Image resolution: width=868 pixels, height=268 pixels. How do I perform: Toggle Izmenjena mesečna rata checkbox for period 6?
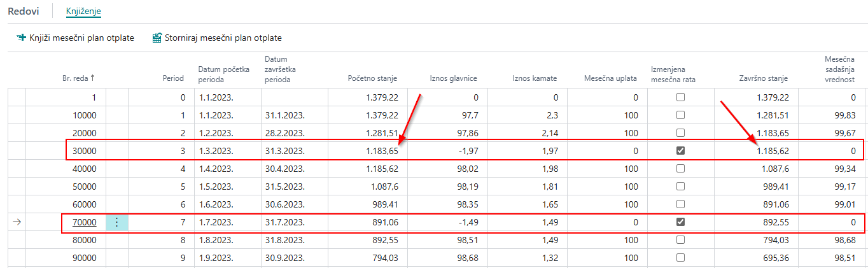[681, 204]
